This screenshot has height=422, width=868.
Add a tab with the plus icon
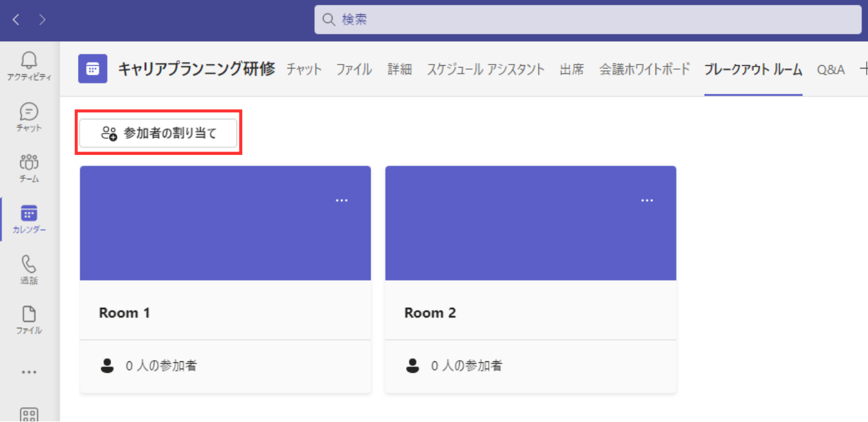(x=863, y=69)
